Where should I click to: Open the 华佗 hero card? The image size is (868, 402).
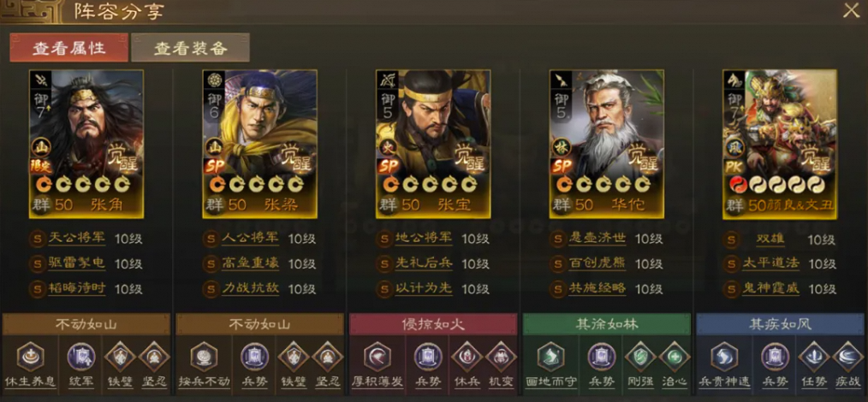607,144
